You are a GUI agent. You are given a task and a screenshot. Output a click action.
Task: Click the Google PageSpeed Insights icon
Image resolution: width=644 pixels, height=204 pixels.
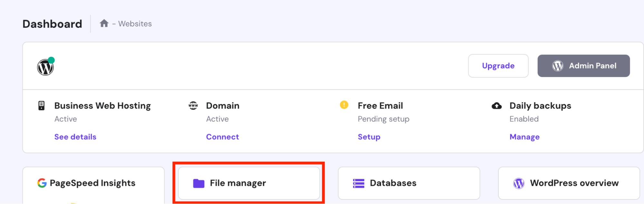(42, 183)
